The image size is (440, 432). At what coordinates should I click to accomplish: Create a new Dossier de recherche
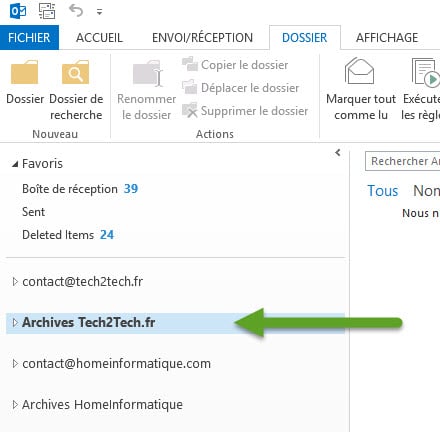coord(76,72)
